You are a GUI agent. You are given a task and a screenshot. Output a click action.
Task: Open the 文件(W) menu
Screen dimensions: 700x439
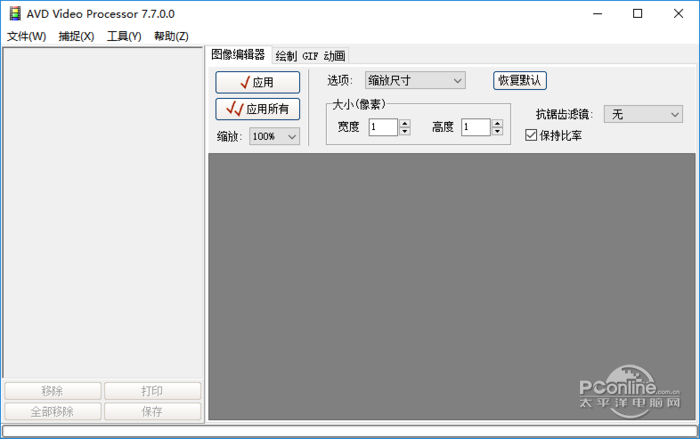coord(26,36)
